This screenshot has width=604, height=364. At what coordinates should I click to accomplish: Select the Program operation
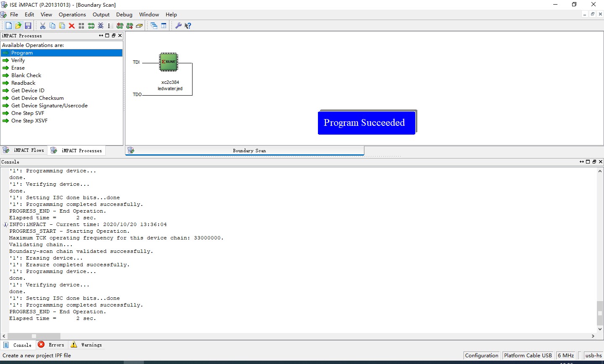click(x=62, y=53)
